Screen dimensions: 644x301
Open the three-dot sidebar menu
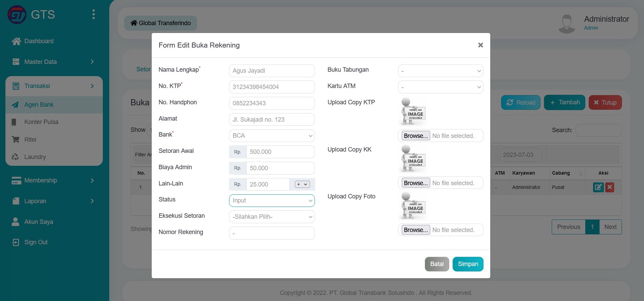pyautogui.click(x=94, y=14)
